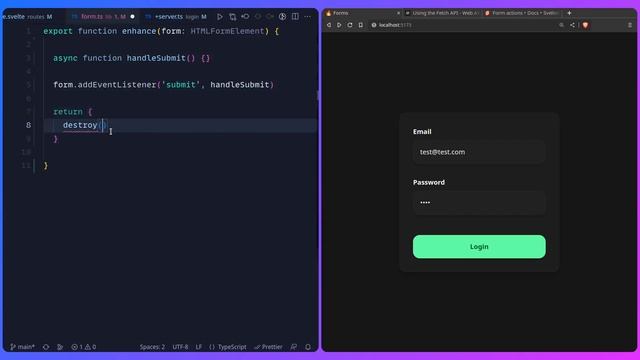640x360 pixels.
Task: Click the site info icon before localhost
Action: [x=373, y=25]
